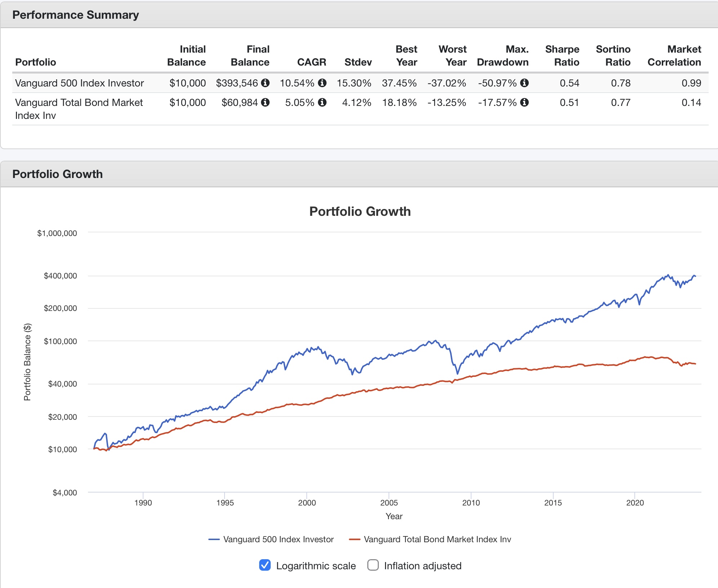Click the Portfolio Growth chart title
Screen dimensions: 718x588
pos(360,211)
